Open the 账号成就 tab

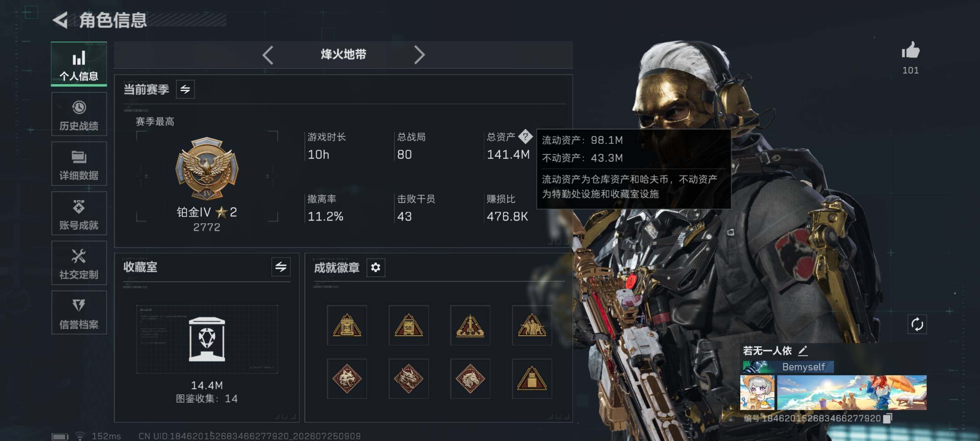[x=79, y=213]
